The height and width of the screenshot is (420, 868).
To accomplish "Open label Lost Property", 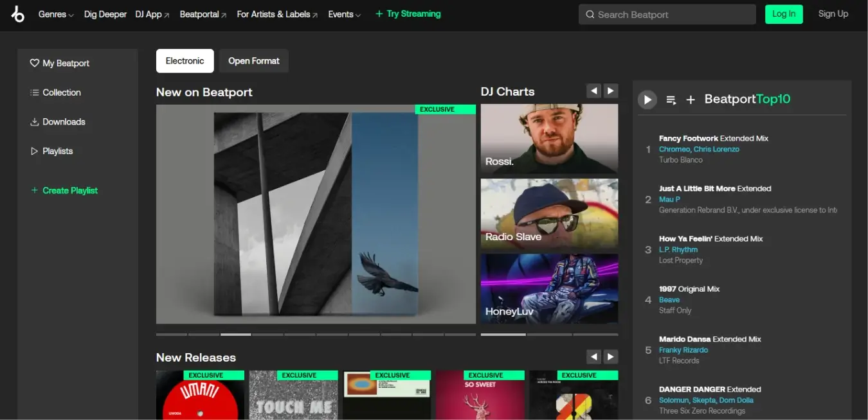I will coord(681,260).
